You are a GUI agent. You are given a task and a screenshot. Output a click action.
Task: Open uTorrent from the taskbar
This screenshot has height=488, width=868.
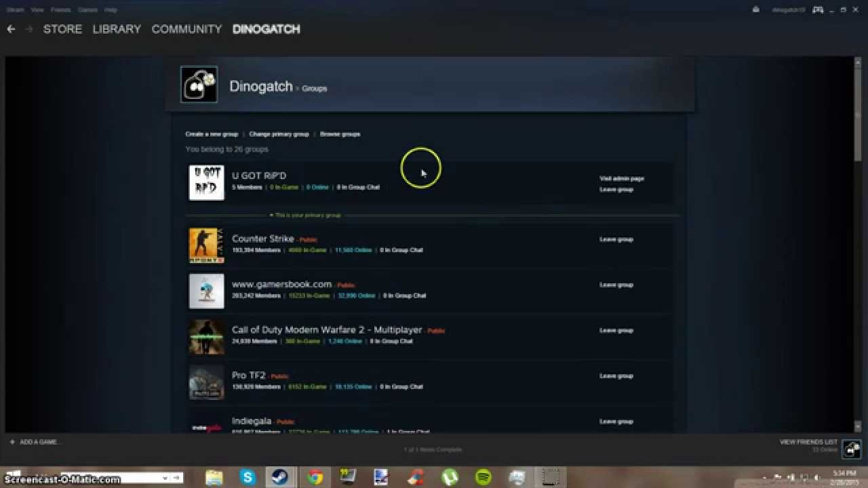450,477
